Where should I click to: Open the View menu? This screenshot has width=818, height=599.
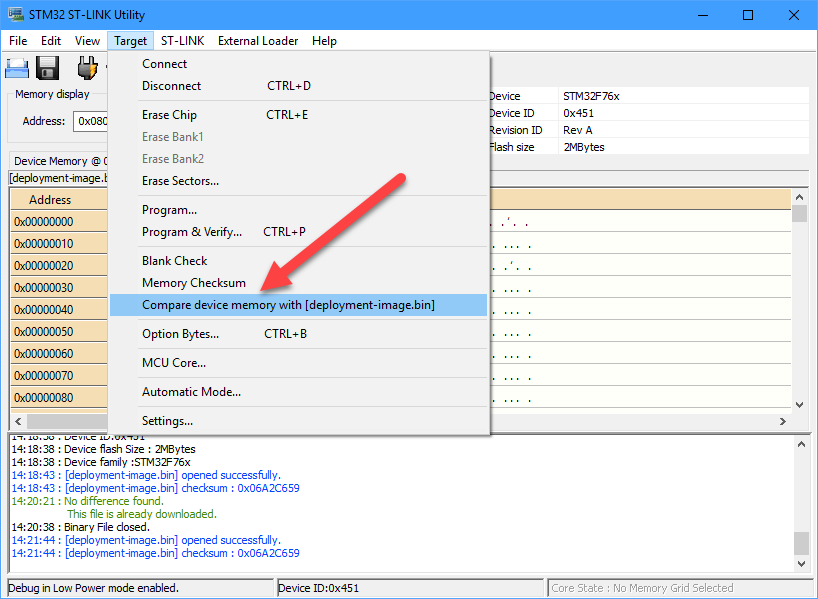pos(87,41)
